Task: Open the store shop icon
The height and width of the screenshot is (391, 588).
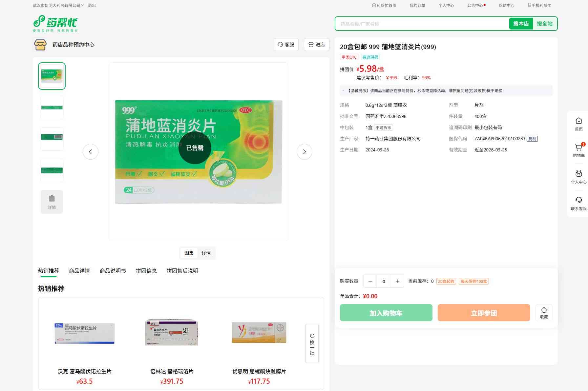Action: point(40,45)
